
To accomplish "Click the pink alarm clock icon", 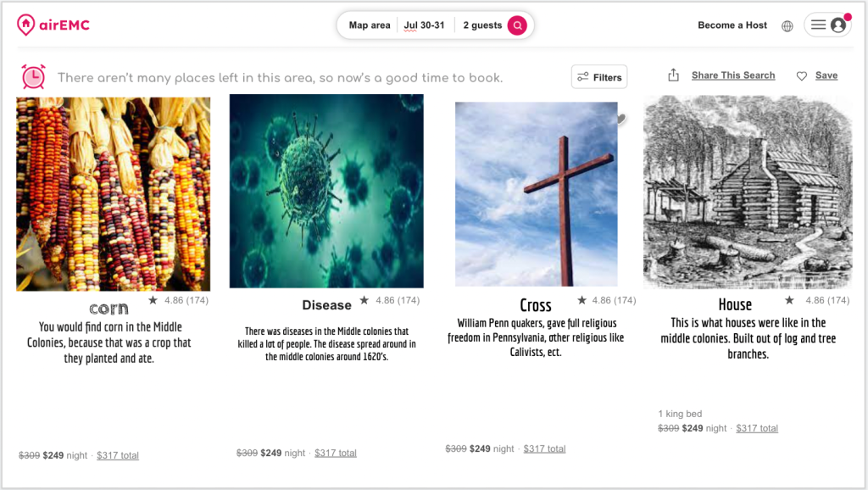I will click(x=34, y=77).
